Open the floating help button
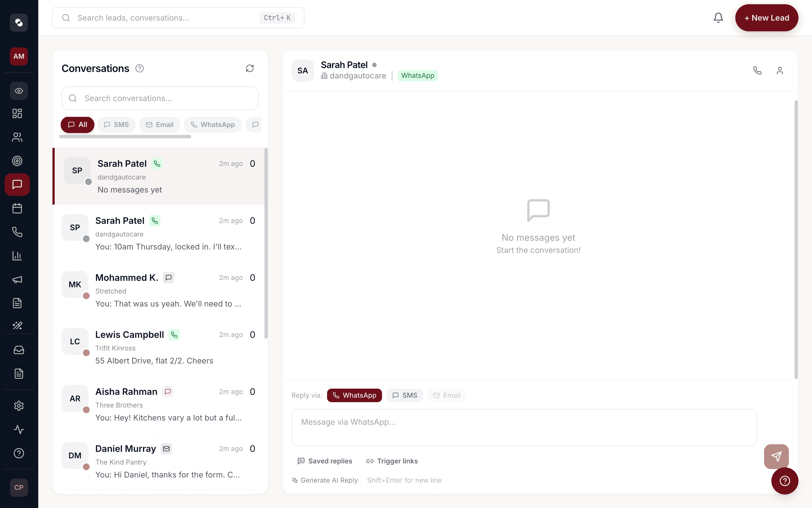Image resolution: width=812 pixels, height=508 pixels. [784, 481]
